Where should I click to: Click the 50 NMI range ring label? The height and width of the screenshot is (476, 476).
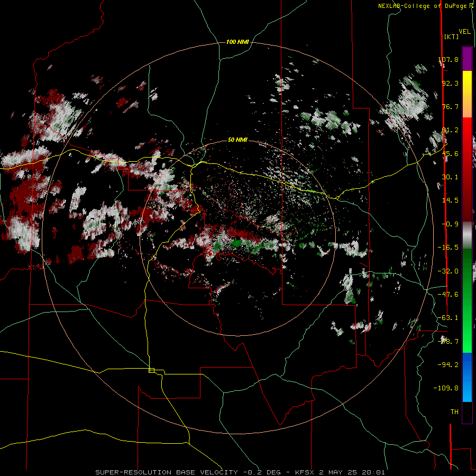pyautogui.click(x=237, y=140)
